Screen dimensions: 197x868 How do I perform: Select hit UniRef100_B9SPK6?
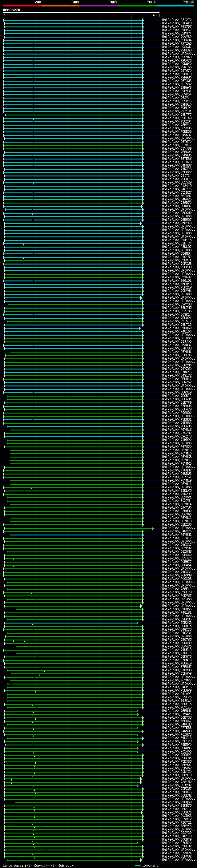(177, 101)
